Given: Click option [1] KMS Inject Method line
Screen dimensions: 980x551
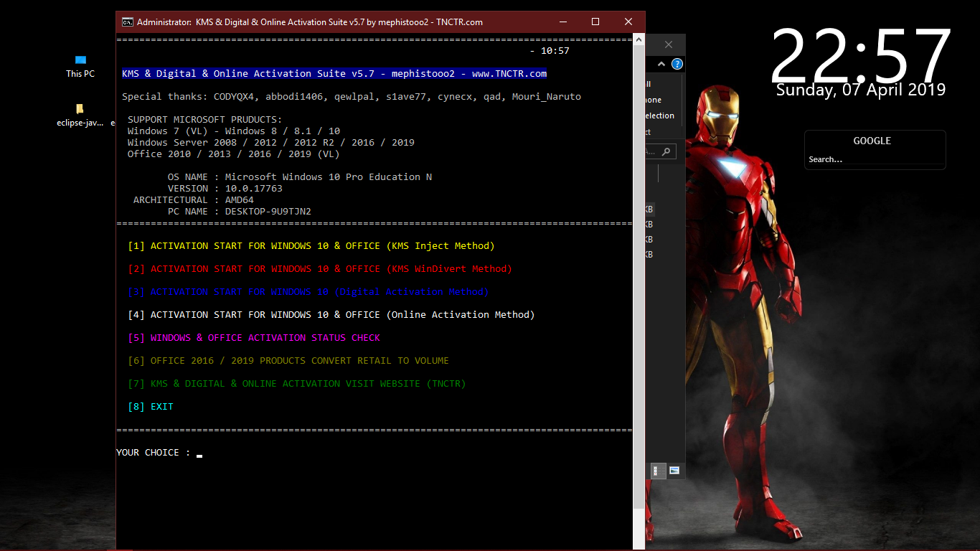Looking at the screenshot, I should 311,246.
